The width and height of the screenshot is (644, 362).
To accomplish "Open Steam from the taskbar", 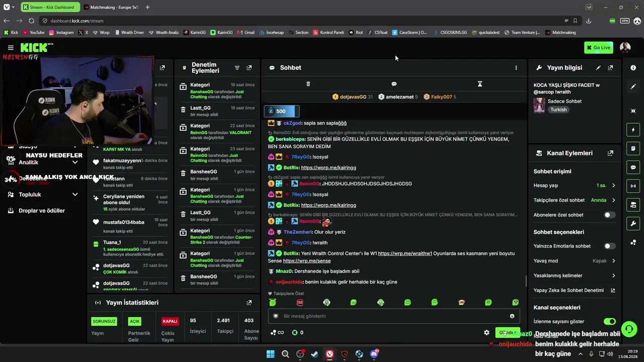I will coord(314,354).
